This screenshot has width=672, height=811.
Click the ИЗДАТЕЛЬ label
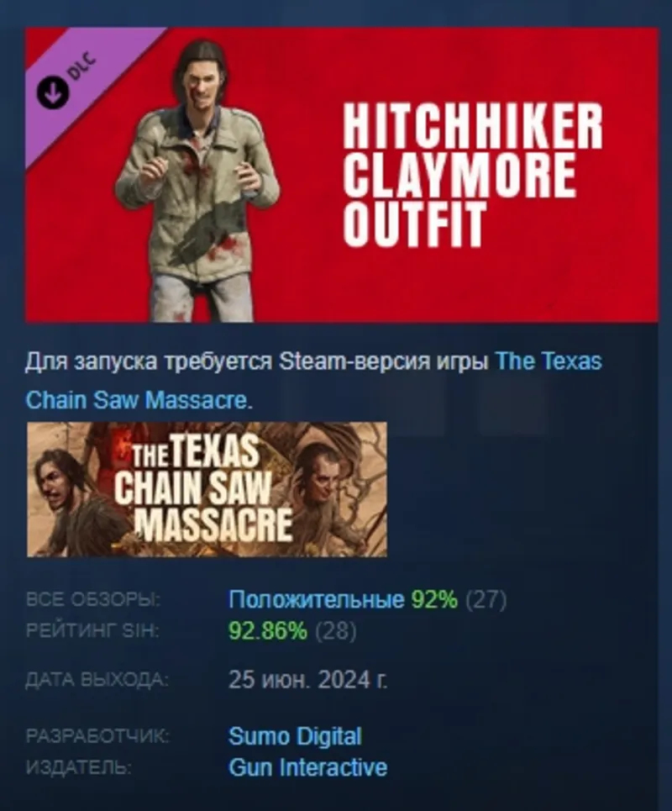point(78,767)
